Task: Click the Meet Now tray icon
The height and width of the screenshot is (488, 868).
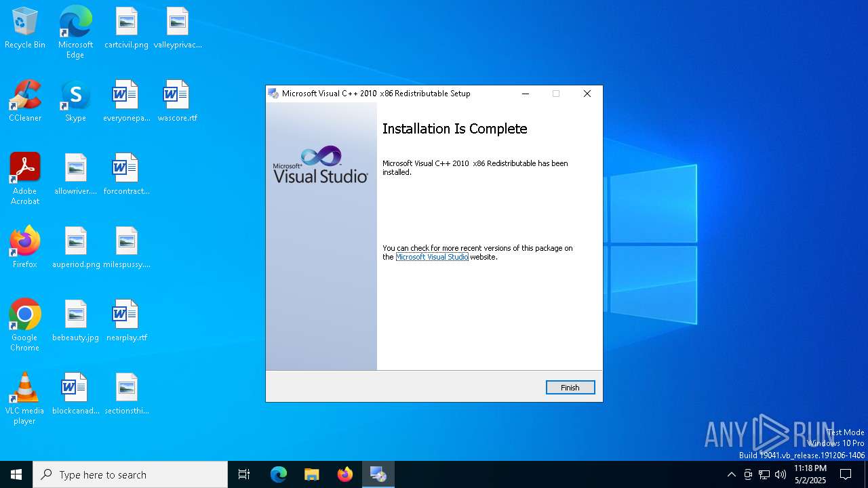Action: coord(748,474)
